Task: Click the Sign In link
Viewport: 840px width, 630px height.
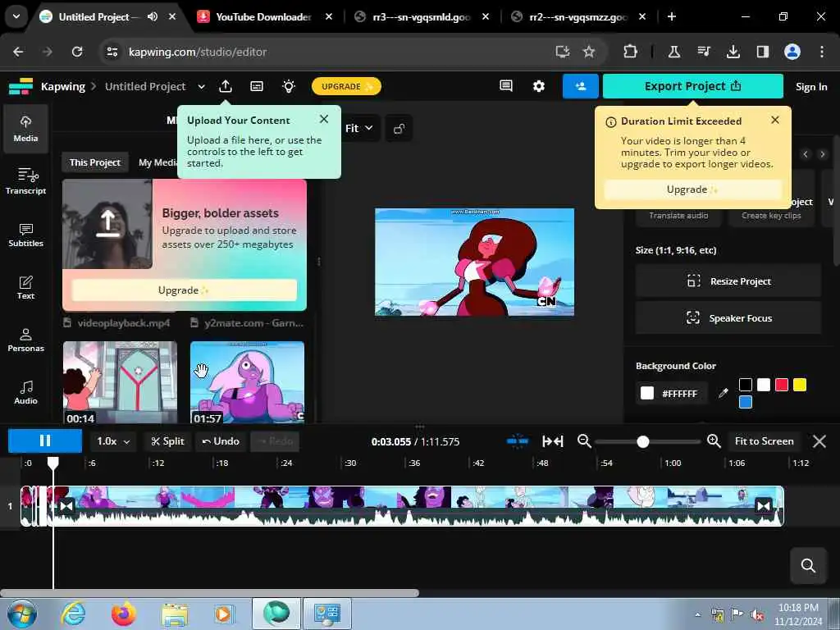Action: [811, 87]
